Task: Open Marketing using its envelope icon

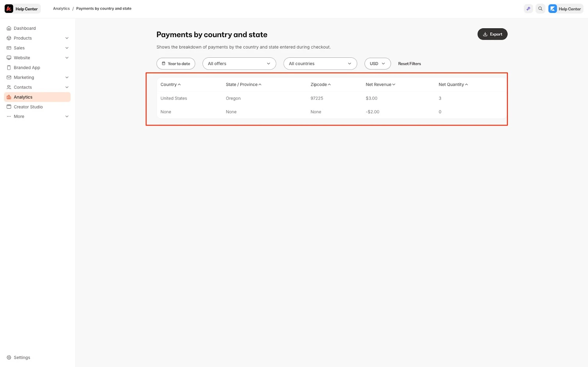Action: coord(8,77)
